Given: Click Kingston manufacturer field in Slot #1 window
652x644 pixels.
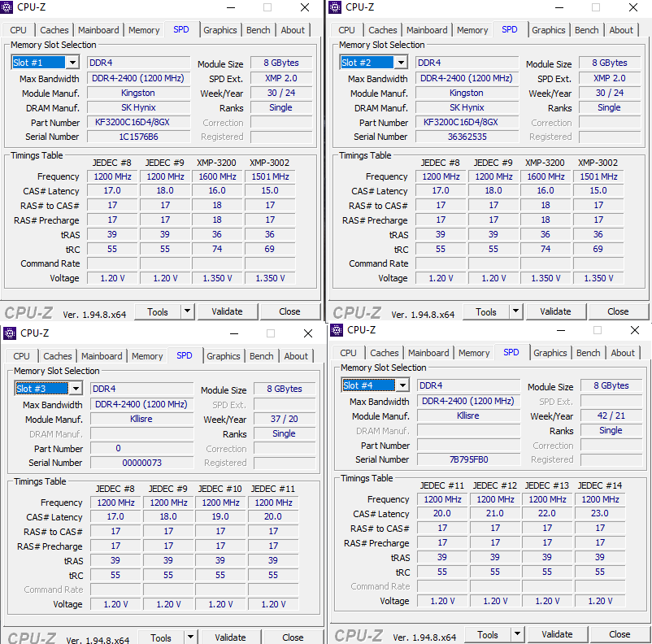Looking at the screenshot, I should (138, 94).
